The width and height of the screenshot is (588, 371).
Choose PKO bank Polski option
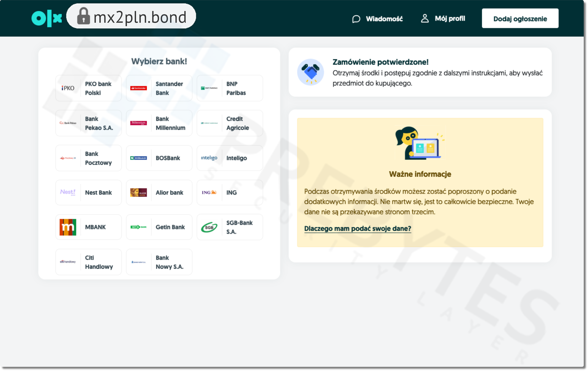[x=88, y=88]
